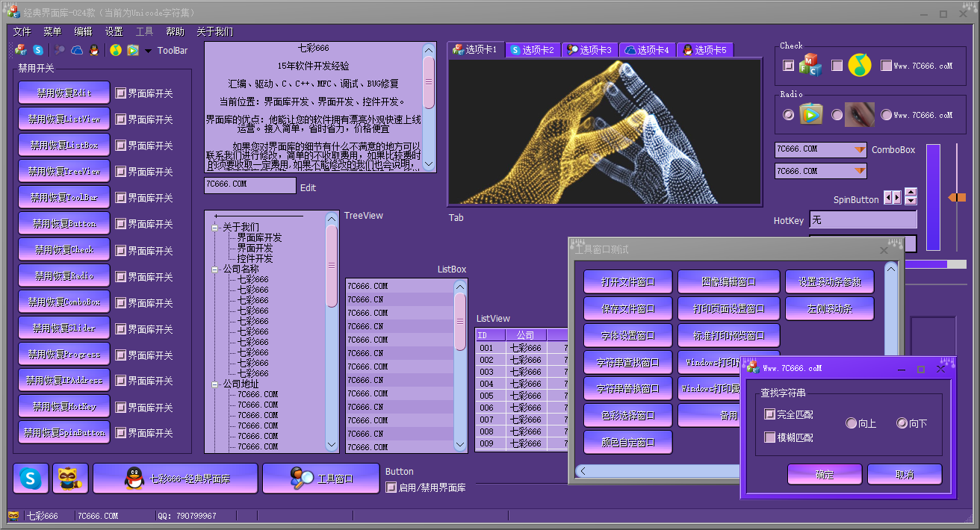Click the Skype icon in the top toolbar

click(x=38, y=51)
